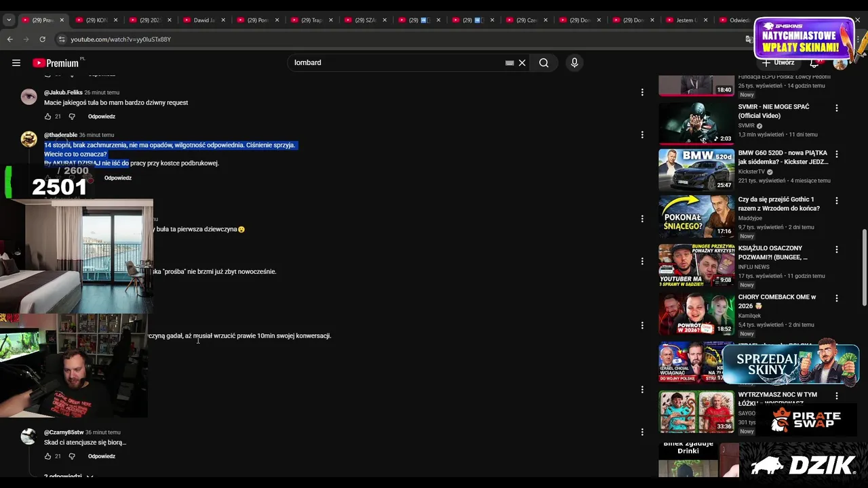The image size is (868, 488).
Task: Open @Czarny85stw profile avatar
Action: (x=28, y=436)
